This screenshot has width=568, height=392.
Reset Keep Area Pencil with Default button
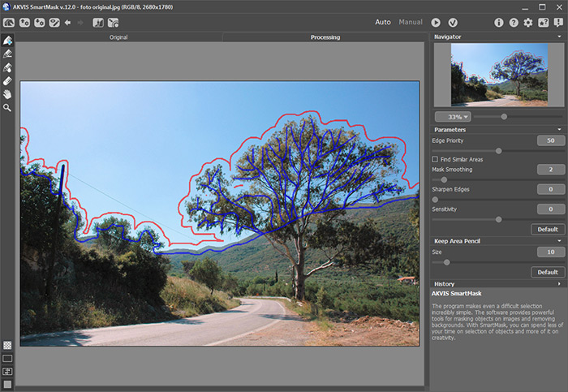click(548, 272)
